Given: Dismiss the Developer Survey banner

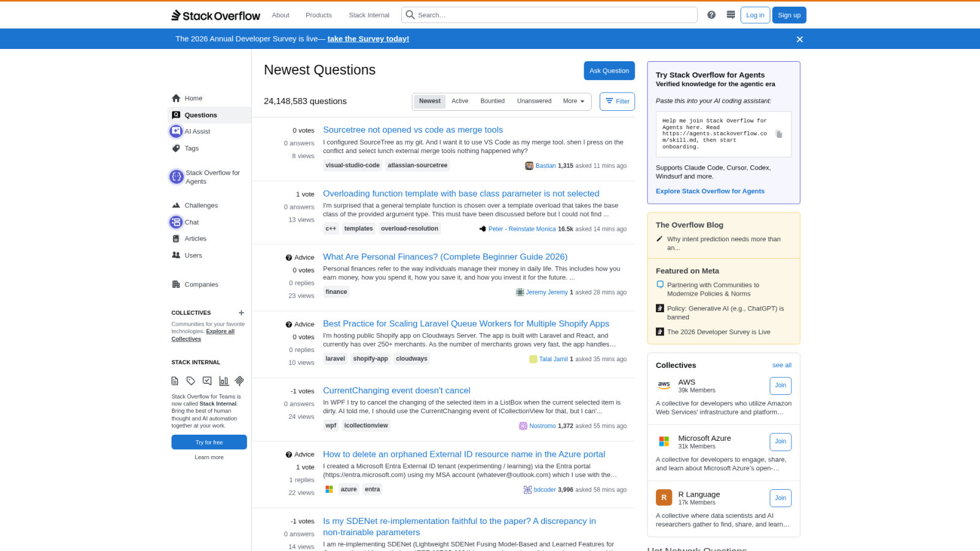Looking at the screenshot, I should tap(799, 39).
